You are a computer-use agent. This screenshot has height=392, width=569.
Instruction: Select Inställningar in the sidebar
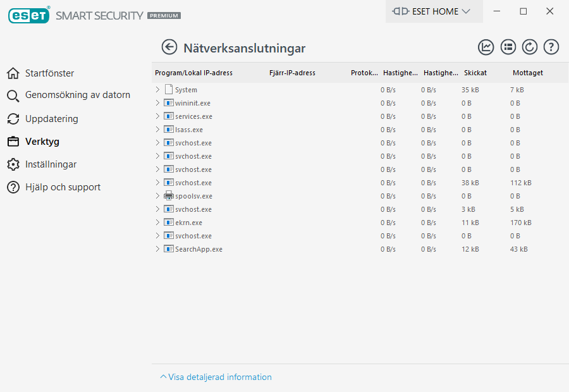pos(51,164)
